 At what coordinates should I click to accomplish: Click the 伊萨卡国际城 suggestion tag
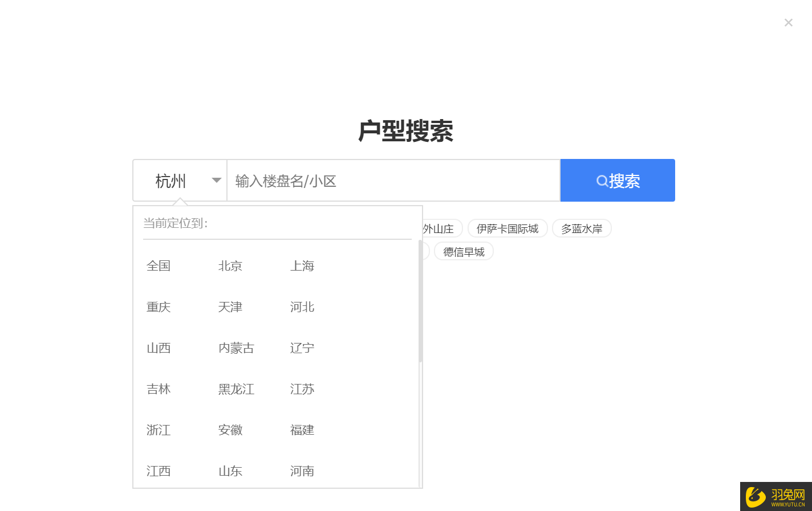[507, 228]
